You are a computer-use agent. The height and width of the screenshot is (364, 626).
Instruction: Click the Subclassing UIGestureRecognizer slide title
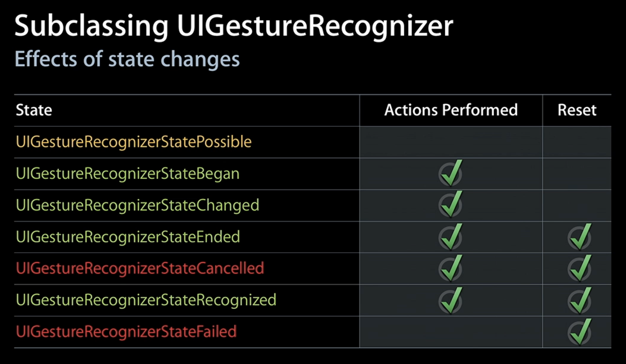234,26
